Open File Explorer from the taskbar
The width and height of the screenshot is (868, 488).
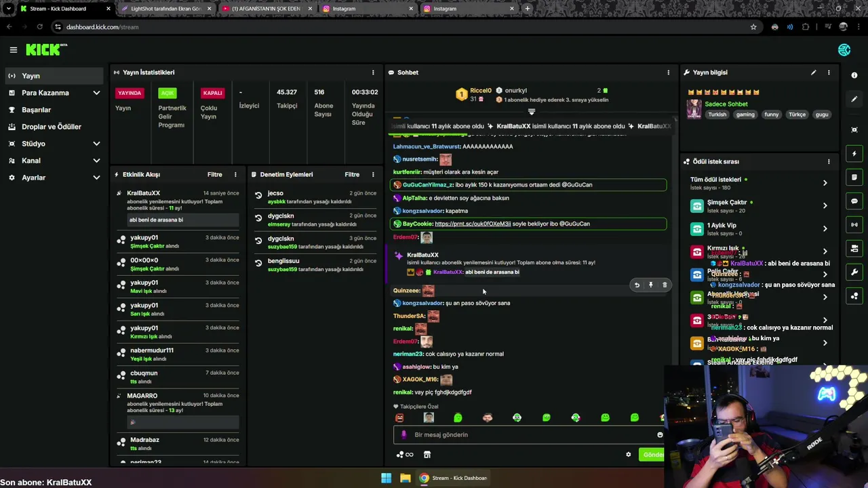click(x=405, y=478)
